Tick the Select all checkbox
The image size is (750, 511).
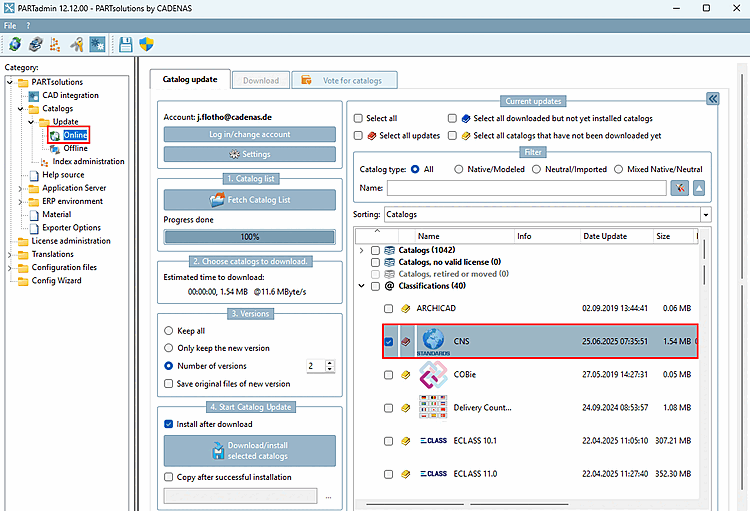tap(358, 118)
